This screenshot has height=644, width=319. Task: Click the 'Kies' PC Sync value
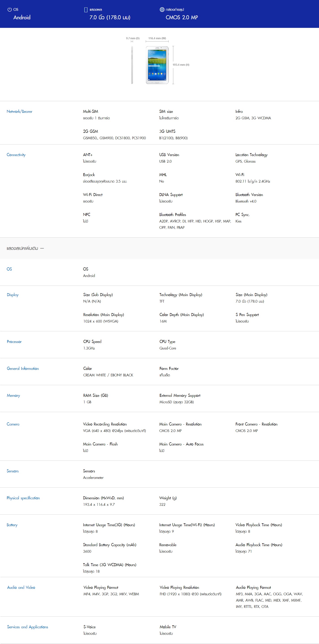click(238, 221)
